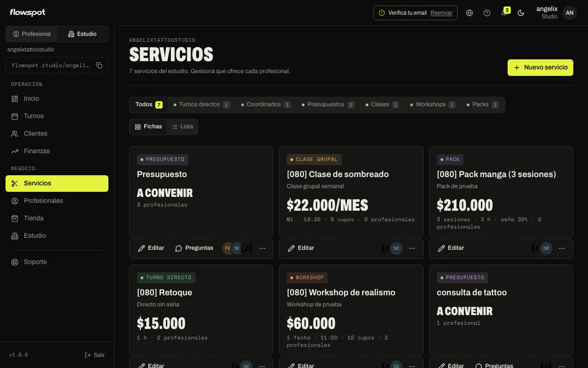588x368 pixels.
Task: Select the Todos filter tab
Action: point(149,105)
